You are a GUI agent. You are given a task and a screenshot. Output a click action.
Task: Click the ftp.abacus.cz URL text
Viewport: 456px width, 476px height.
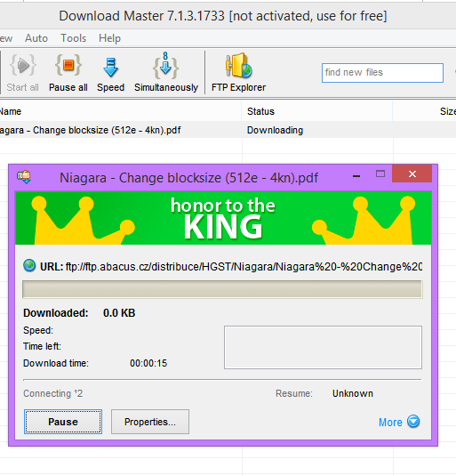(x=244, y=267)
